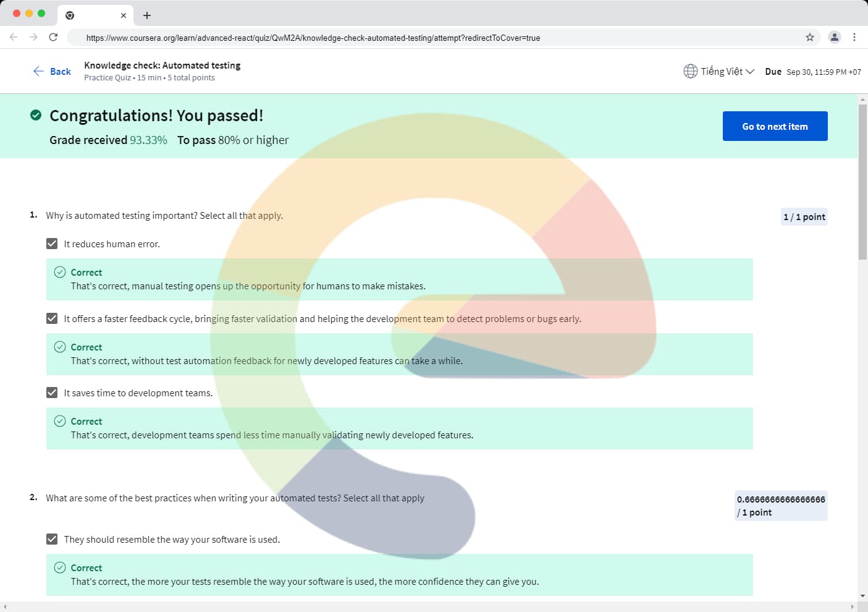Close the current browser tab
The height and width of the screenshot is (612, 868).
click(124, 15)
